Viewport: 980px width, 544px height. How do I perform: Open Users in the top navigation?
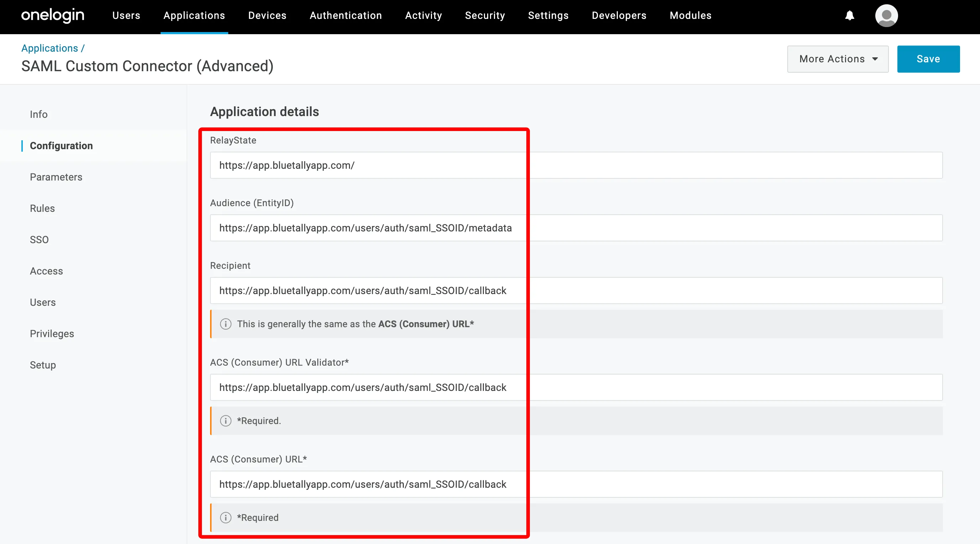126,16
